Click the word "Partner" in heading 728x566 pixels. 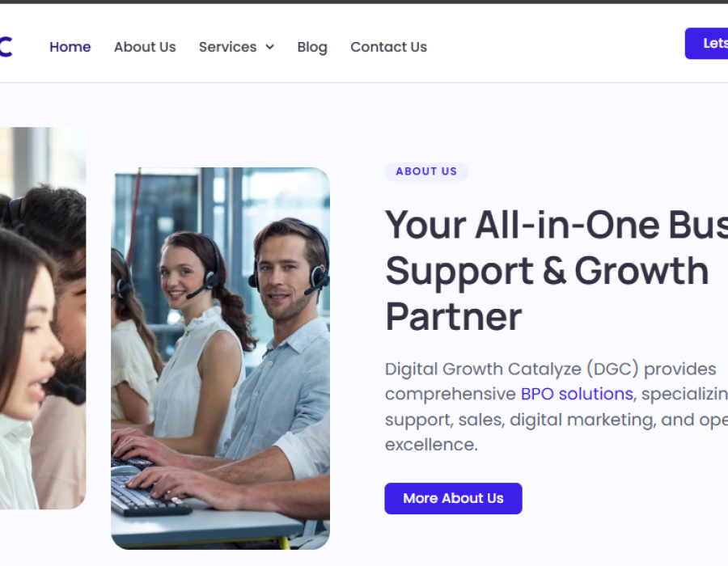point(454,317)
